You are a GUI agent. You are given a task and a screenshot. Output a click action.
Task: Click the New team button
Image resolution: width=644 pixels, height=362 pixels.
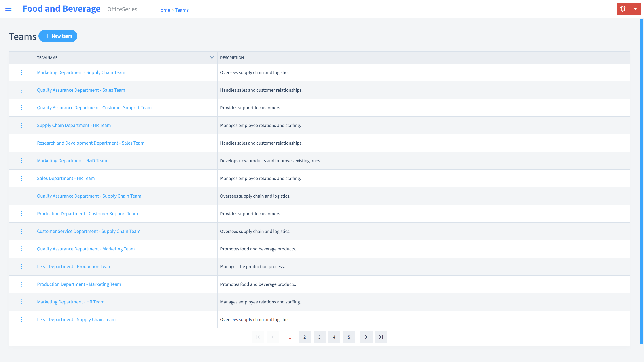pyautogui.click(x=58, y=36)
